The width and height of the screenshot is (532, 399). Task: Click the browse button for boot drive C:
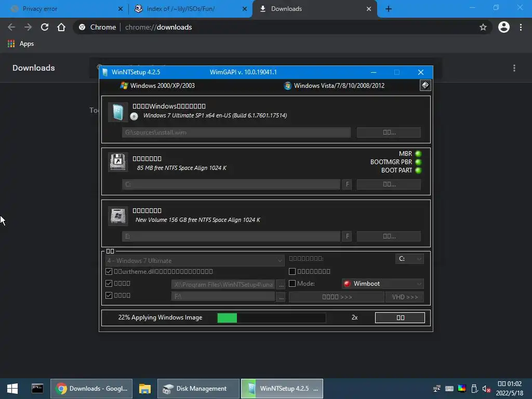[389, 184]
